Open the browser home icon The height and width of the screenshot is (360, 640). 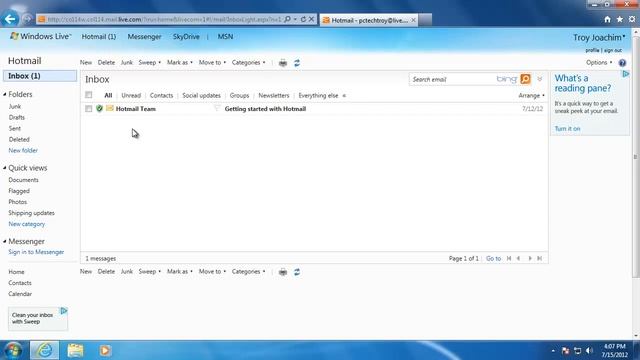click(607, 19)
